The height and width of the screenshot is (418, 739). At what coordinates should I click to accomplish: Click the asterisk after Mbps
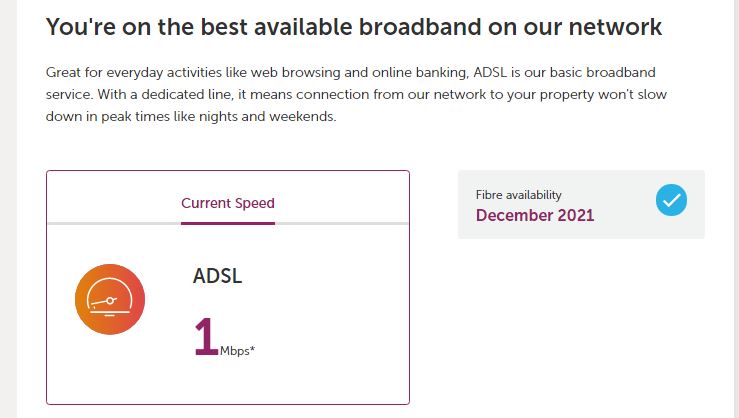(x=253, y=348)
